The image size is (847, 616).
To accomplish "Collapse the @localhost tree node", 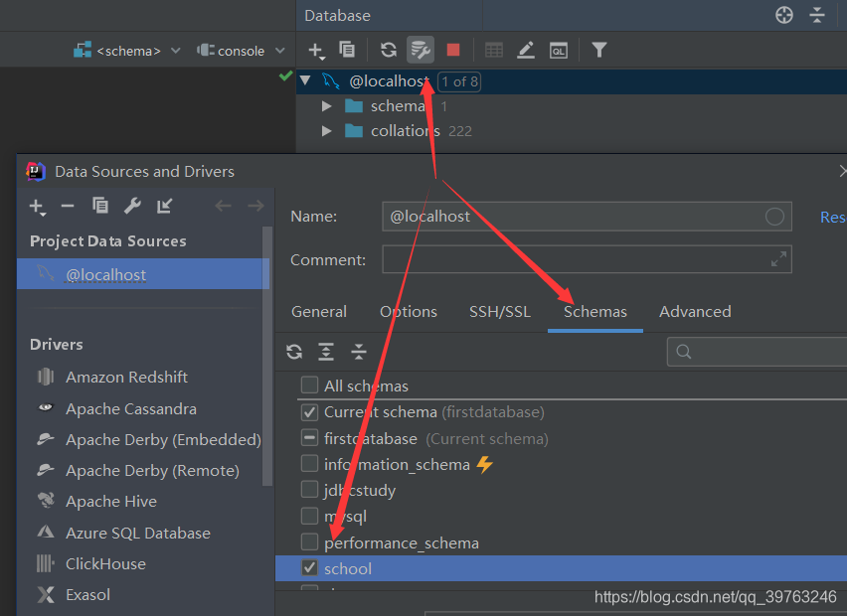I will coord(305,80).
